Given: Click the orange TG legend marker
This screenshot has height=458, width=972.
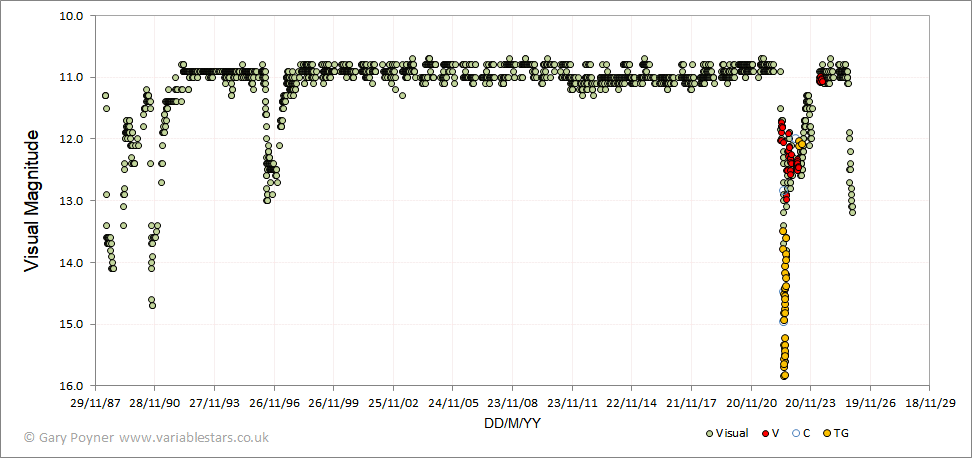Looking at the screenshot, I should pos(826,433).
